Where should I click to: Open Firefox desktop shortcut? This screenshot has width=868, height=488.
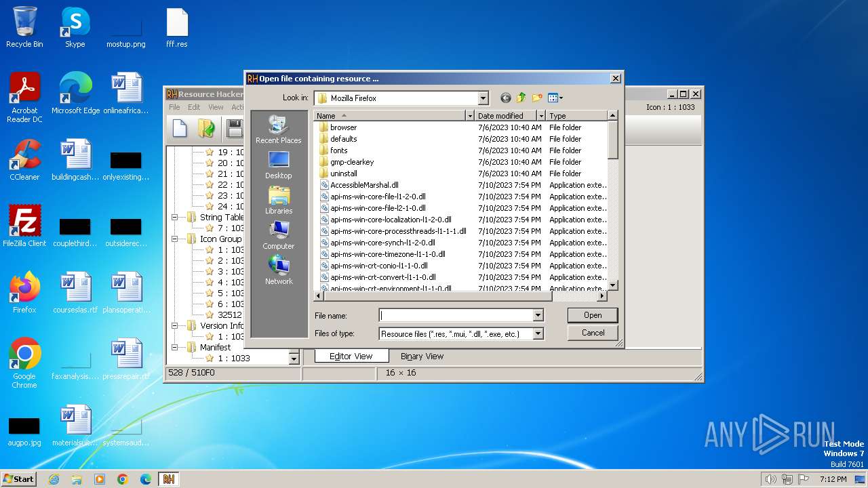pos(24,293)
